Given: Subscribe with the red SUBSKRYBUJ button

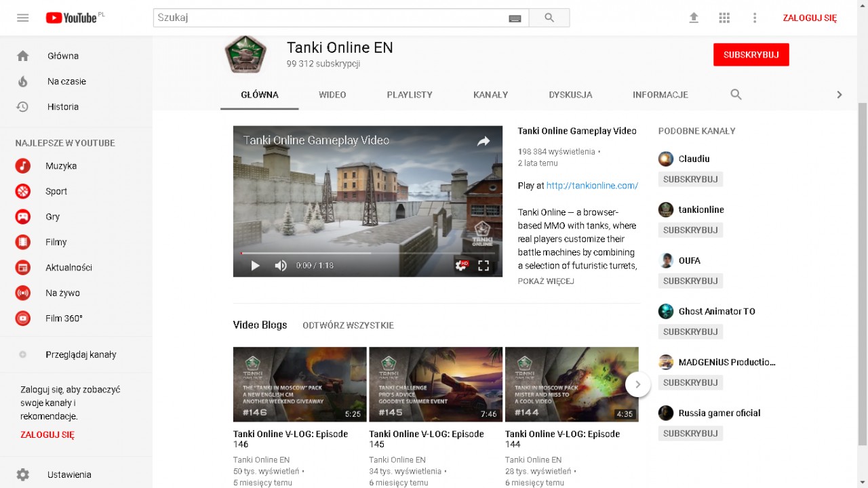Looking at the screenshot, I should point(751,55).
